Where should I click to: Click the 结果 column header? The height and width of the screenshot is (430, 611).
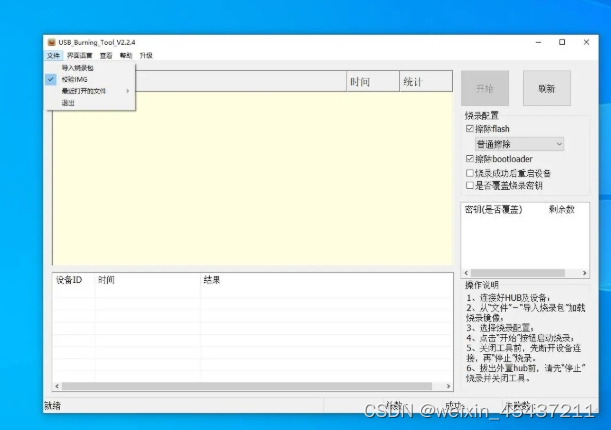click(327, 280)
